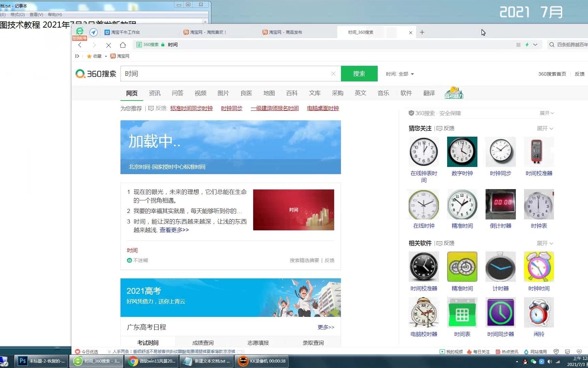Open 我的视频 in the browser status bar

click(x=451, y=352)
